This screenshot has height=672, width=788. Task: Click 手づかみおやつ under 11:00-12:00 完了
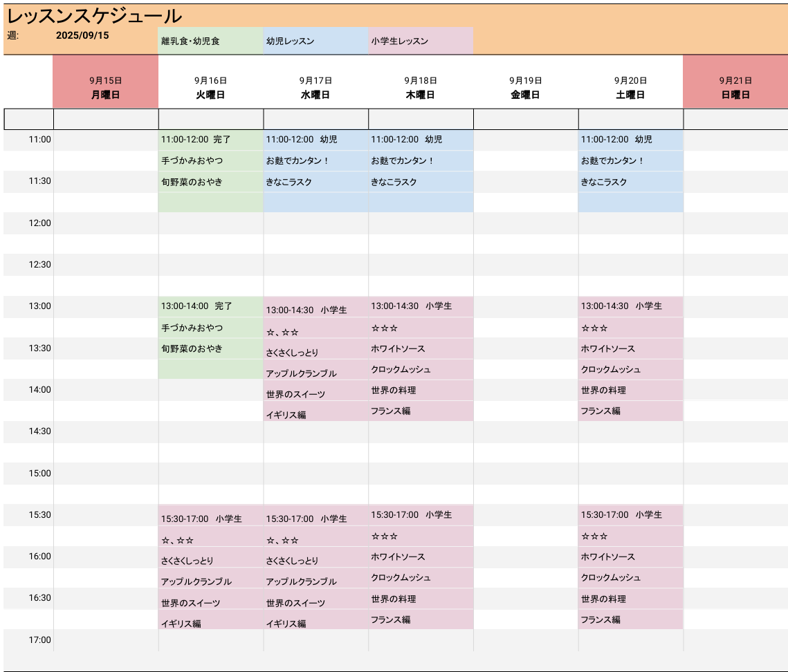coord(210,160)
